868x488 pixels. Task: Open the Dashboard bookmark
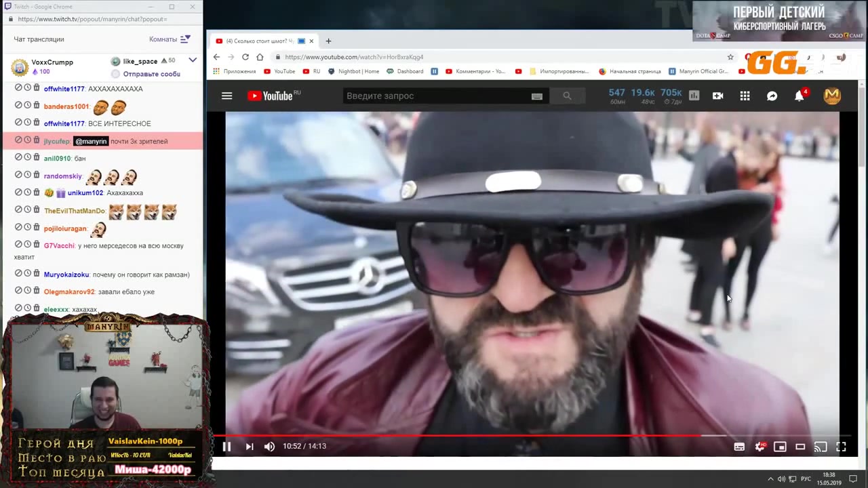pos(405,71)
